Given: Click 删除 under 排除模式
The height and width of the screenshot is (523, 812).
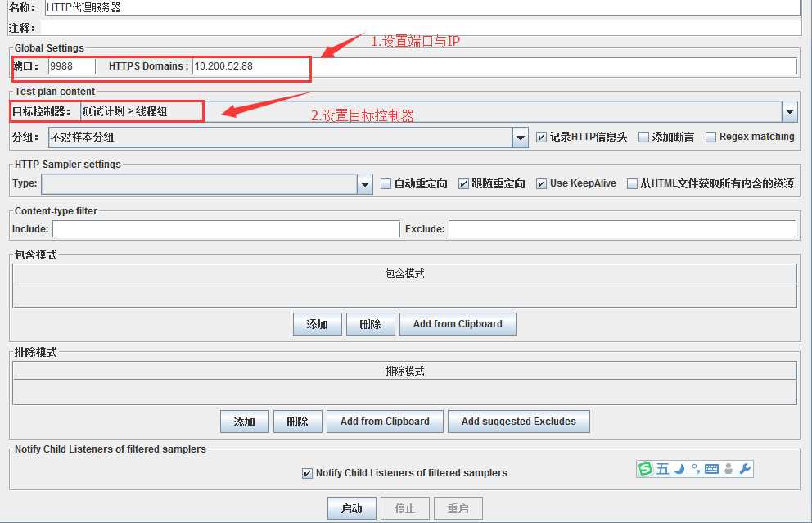Looking at the screenshot, I should pyautogui.click(x=298, y=422).
